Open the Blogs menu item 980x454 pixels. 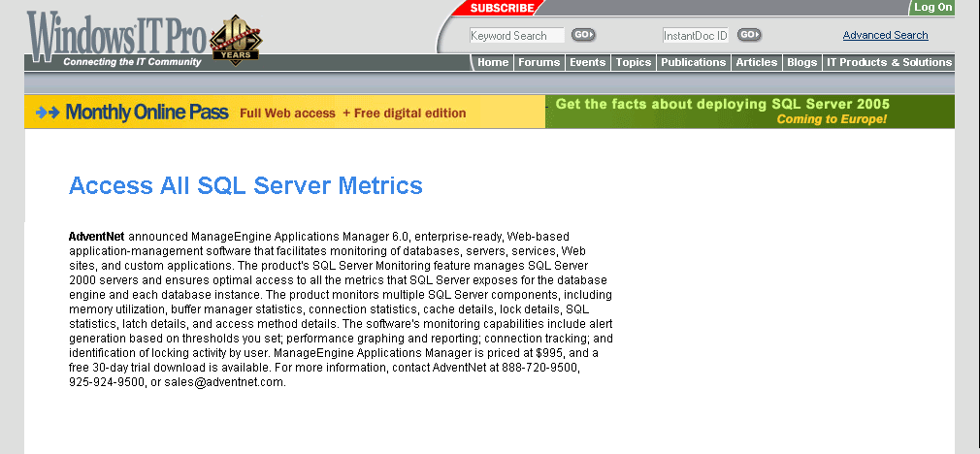(x=801, y=62)
